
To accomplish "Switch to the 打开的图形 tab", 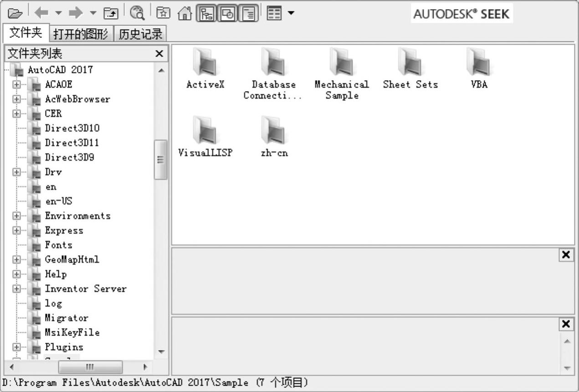I will tap(80, 34).
